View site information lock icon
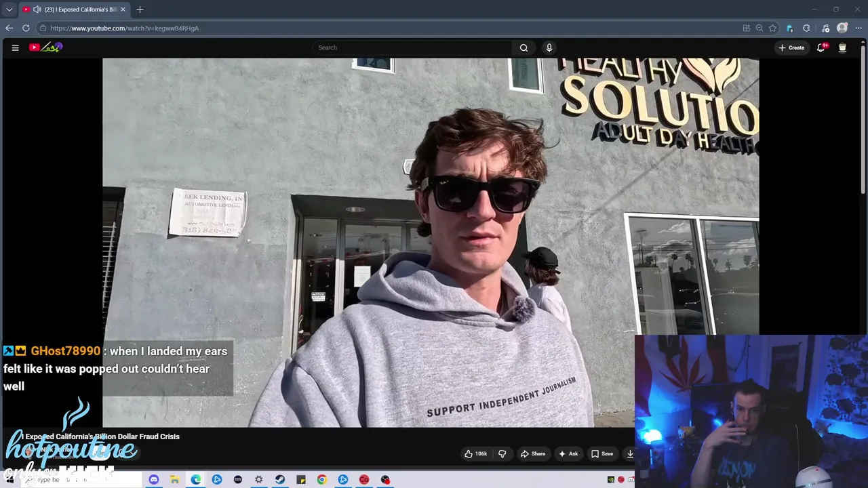This screenshot has width=868, height=488. click(43, 28)
